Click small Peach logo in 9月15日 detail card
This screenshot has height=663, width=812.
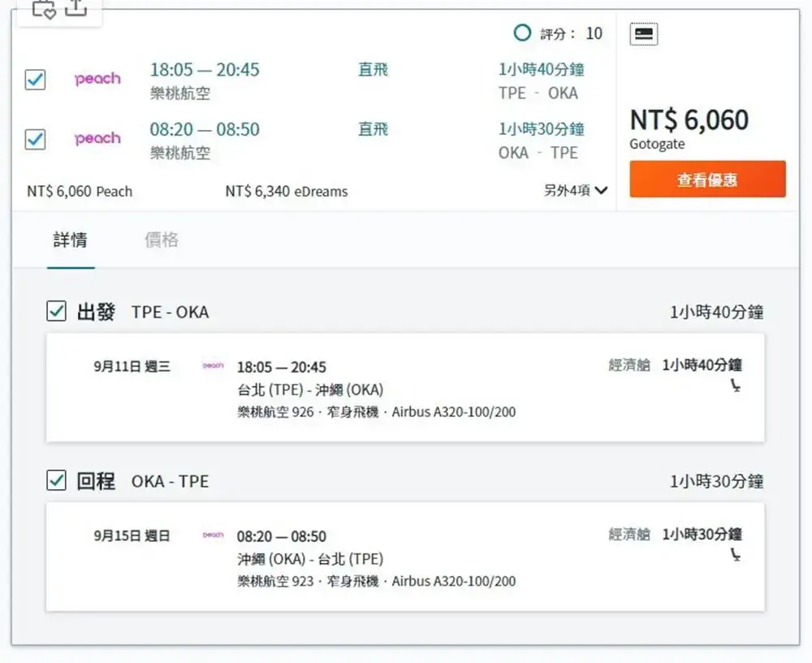(213, 535)
